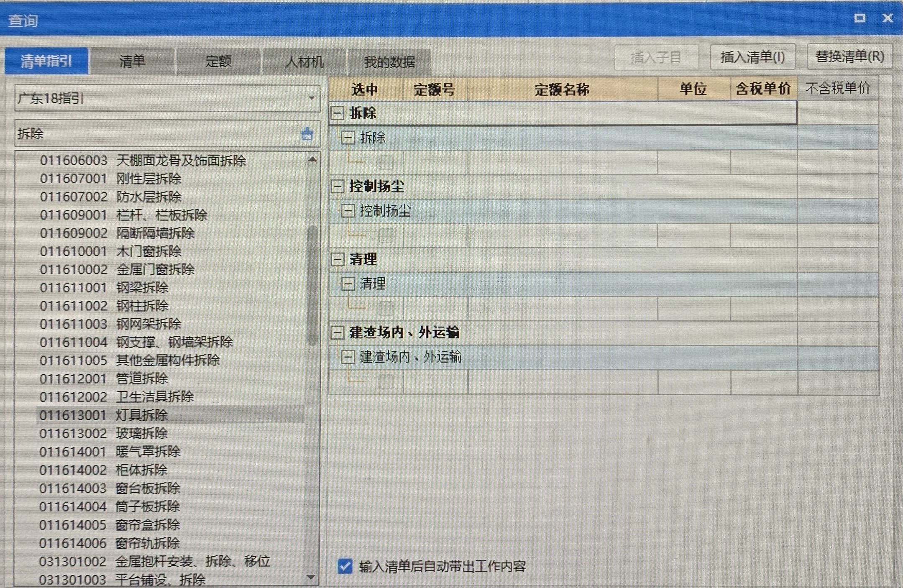The image size is (903, 588).
Task: Click the 不含税单价 column header
Action: (x=837, y=88)
